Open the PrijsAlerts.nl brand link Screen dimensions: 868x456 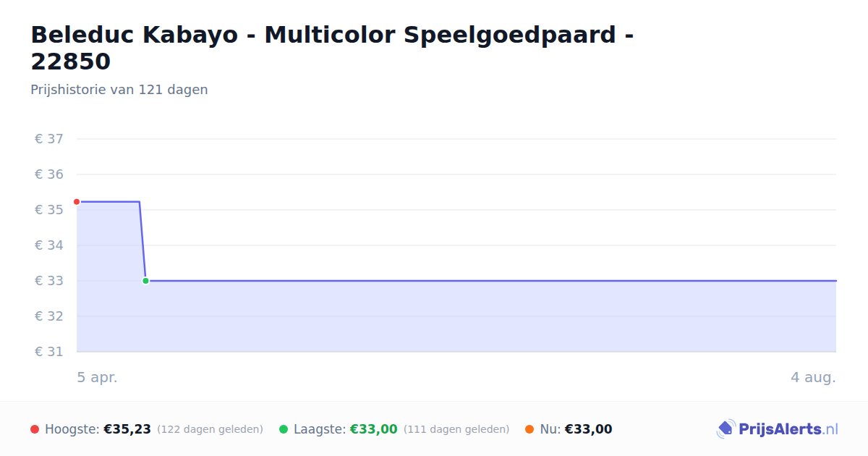(x=777, y=429)
